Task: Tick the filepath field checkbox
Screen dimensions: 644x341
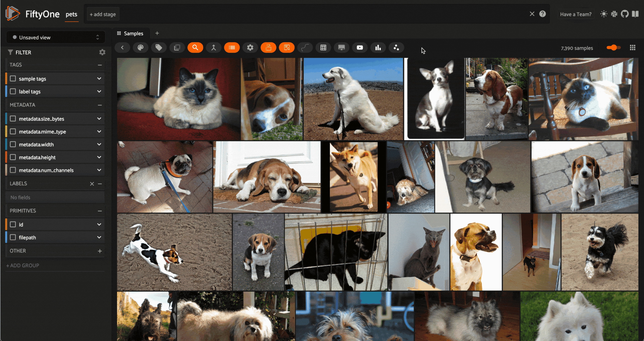Action: point(13,237)
